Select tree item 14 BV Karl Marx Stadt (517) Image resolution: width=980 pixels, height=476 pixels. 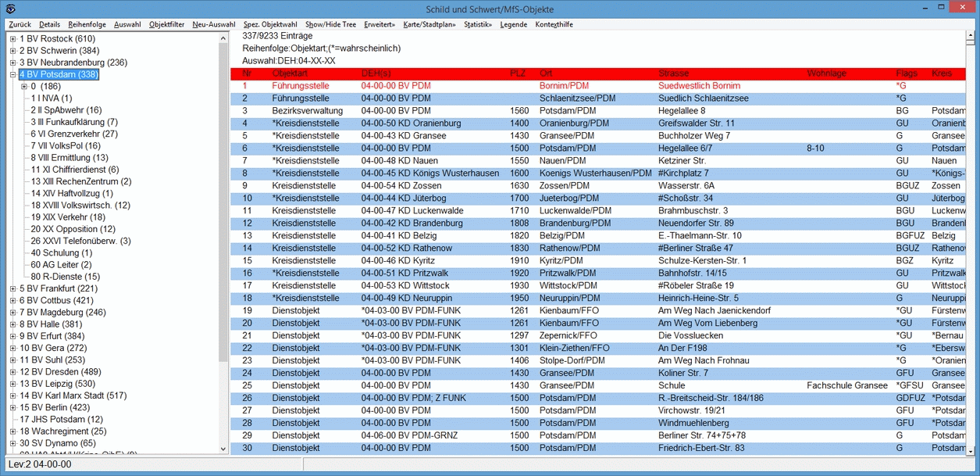73,396
